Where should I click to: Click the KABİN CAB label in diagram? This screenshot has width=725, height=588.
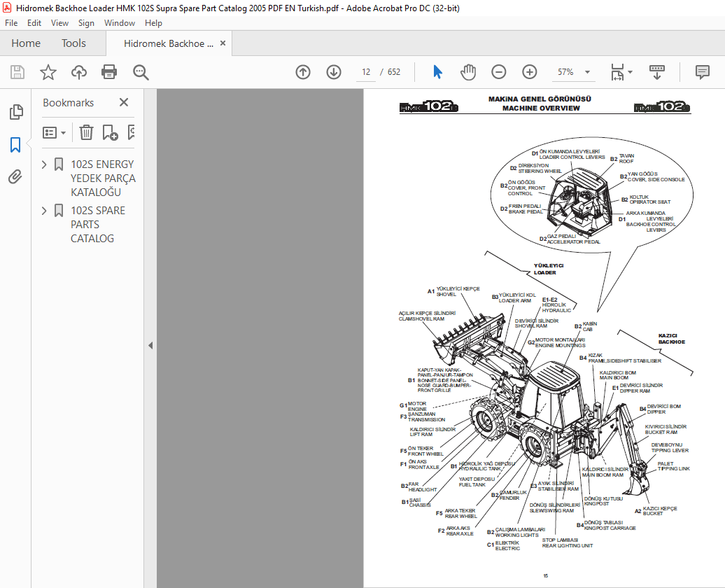[589, 326]
